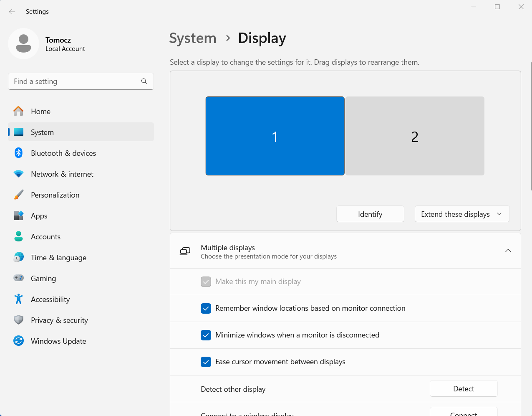Click the System monitor icon in sidebar
Image resolution: width=532 pixels, height=416 pixels.
coord(18,132)
